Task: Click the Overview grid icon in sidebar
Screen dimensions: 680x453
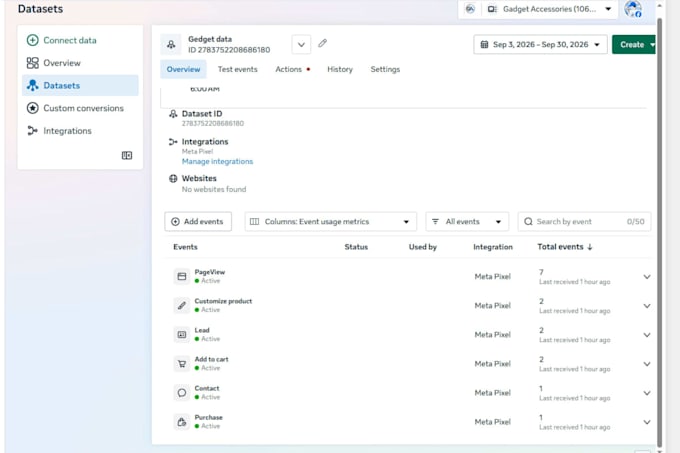Action: point(33,63)
